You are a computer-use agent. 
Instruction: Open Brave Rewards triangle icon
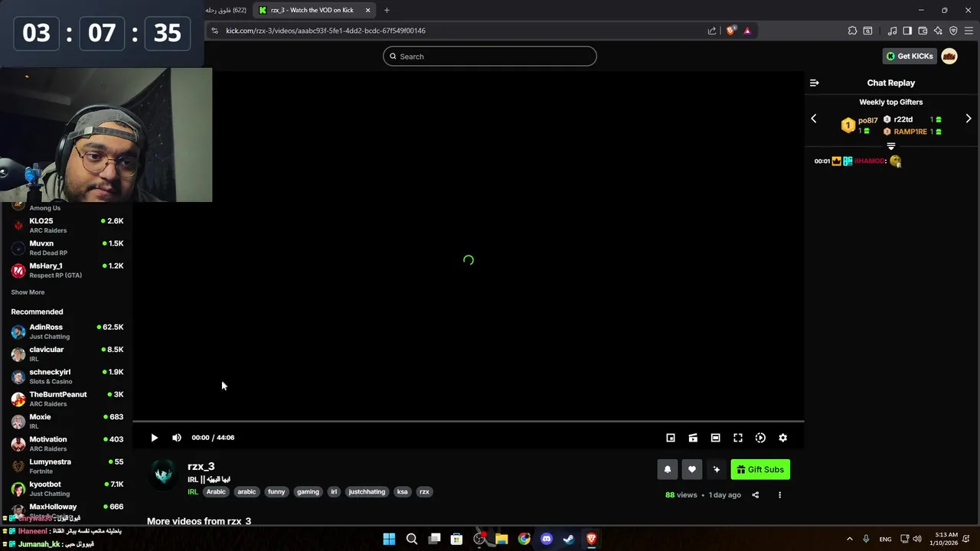(747, 31)
